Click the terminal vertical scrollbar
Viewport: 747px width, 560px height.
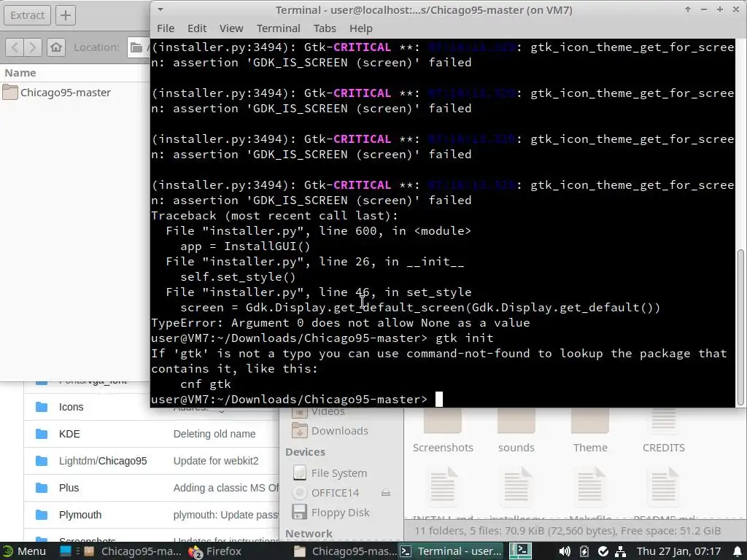[x=740, y=327]
